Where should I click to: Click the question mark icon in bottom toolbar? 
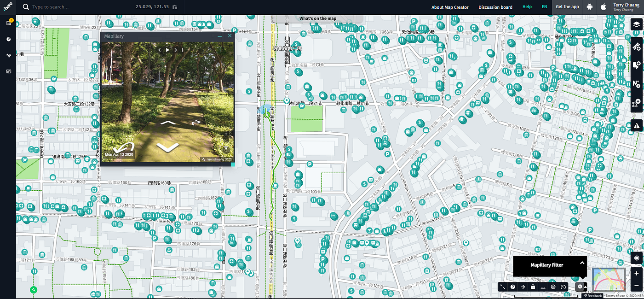click(513, 287)
